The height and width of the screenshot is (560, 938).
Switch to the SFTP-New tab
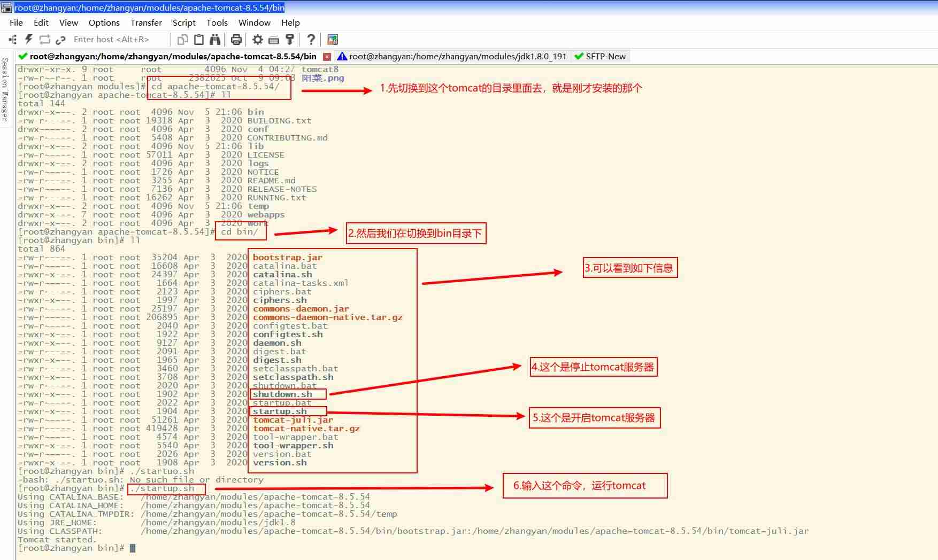click(x=600, y=56)
